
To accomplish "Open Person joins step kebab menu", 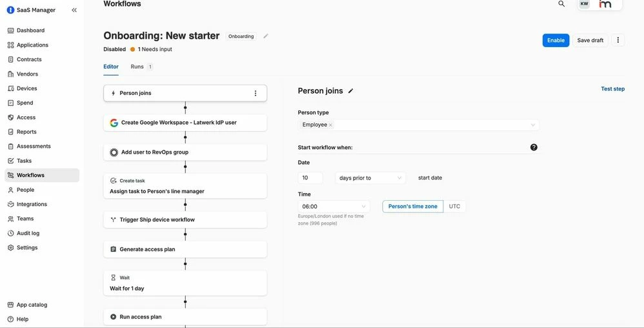I will [256, 94].
